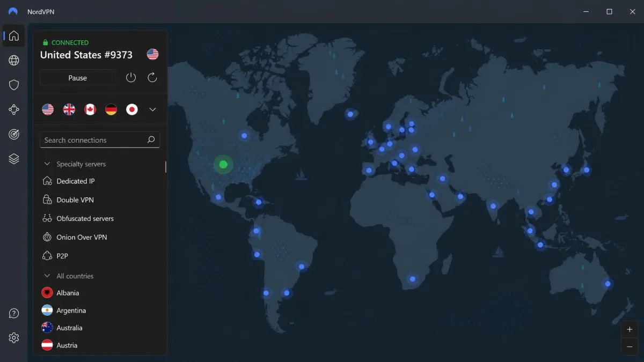The height and width of the screenshot is (362, 644).
Task: Select the Germany flag quick connect
Action: (x=111, y=109)
